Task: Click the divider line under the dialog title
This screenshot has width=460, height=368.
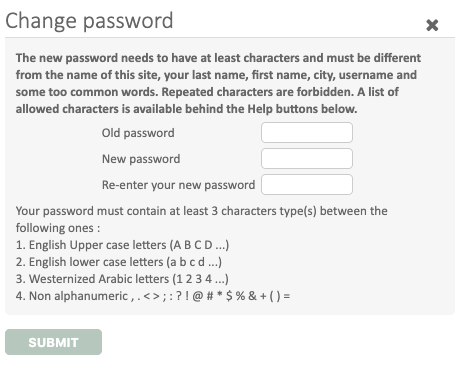Action: [x=230, y=37]
